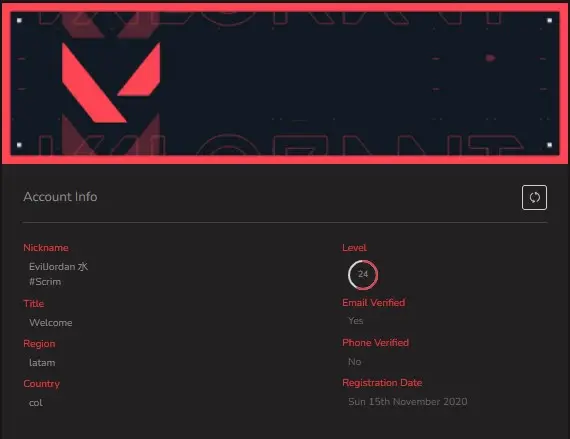Click the Country label

click(x=41, y=384)
